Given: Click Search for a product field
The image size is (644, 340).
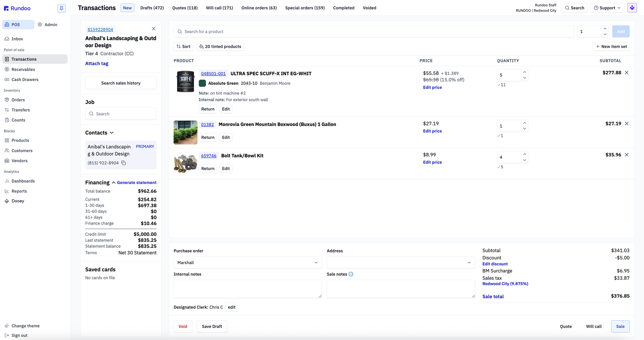Looking at the screenshot, I should [x=374, y=31].
